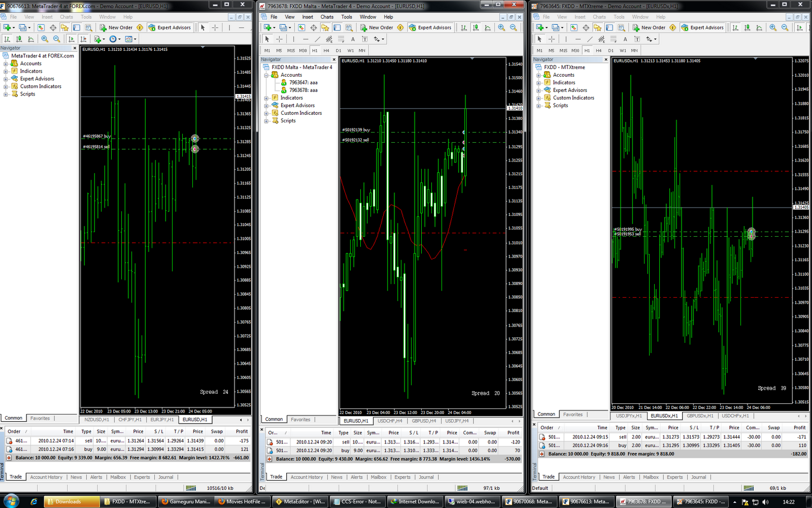Zoom out the FOREX.com chart
The width and height of the screenshot is (812, 508).
point(57,39)
